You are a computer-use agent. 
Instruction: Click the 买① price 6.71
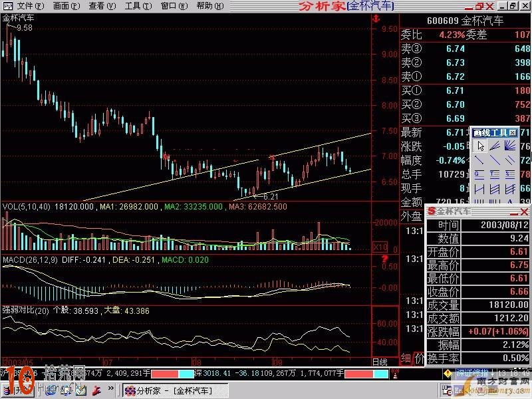tap(456, 90)
